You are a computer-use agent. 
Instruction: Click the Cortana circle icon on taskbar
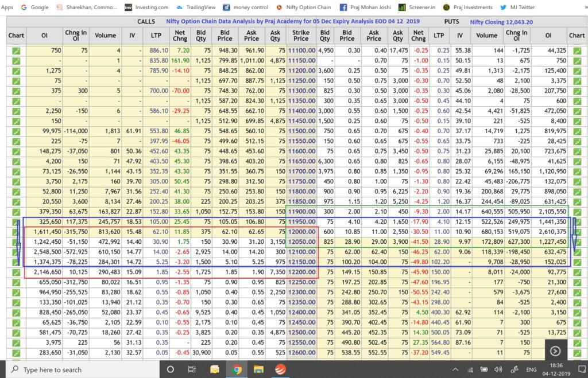point(170,369)
